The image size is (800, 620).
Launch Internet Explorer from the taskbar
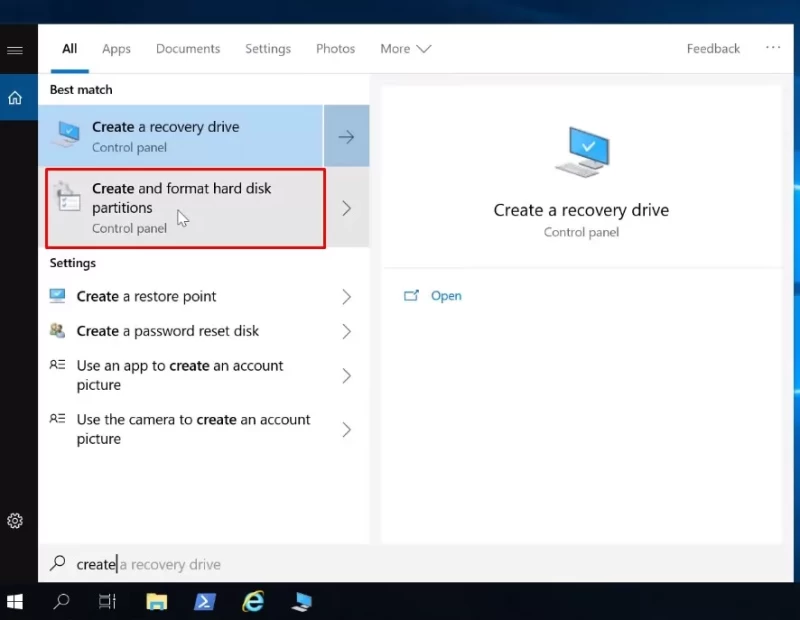point(253,601)
